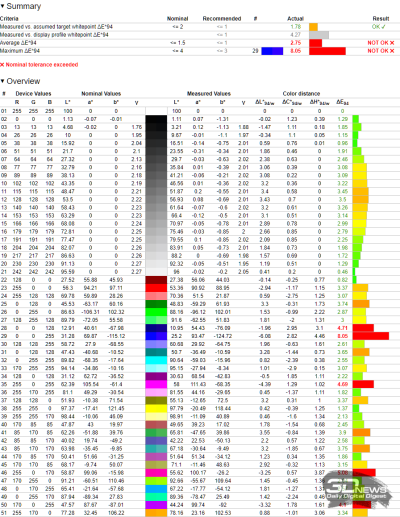Click the black swatch in row 02
This screenshot has width=400, height=517.
tap(156, 119)
